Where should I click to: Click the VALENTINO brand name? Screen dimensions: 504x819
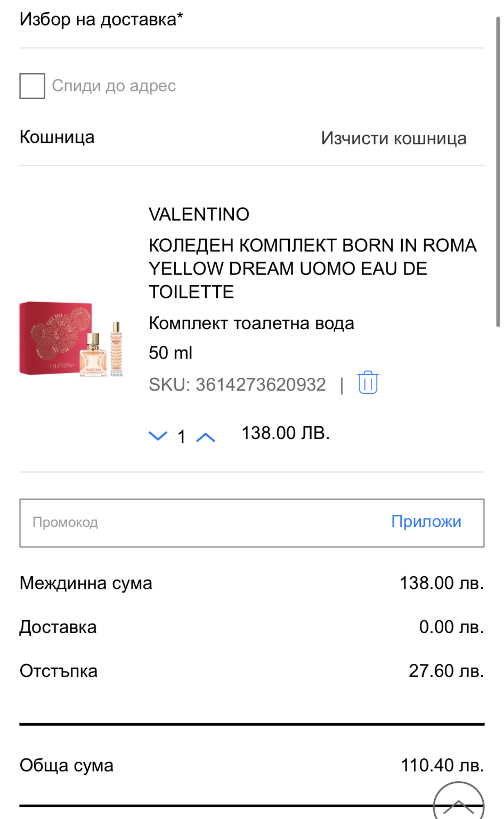tap(199, 214)
